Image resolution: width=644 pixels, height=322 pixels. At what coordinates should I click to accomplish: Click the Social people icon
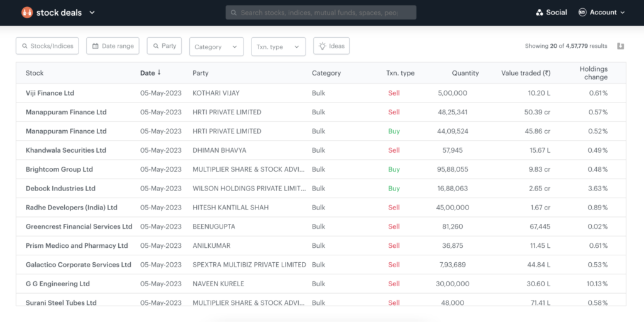(x=539, y=13)
